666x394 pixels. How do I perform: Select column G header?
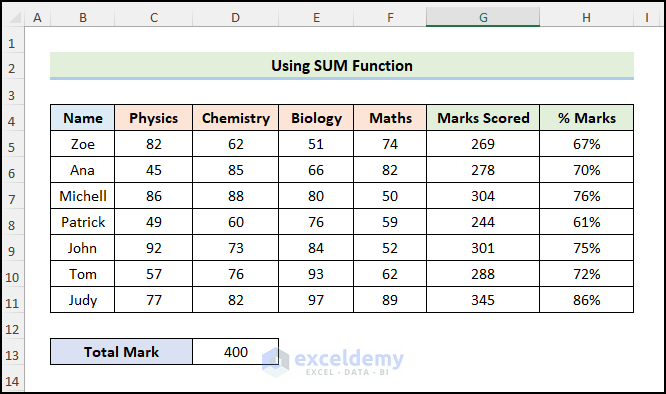click(483, 17)
